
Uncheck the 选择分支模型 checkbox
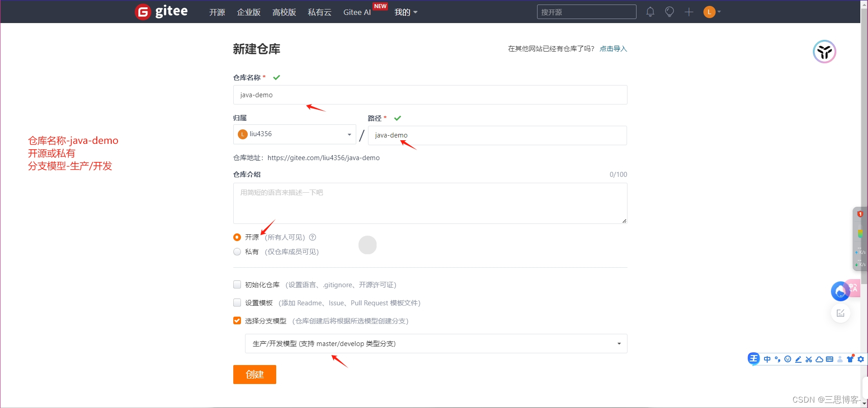coord(237,321)
